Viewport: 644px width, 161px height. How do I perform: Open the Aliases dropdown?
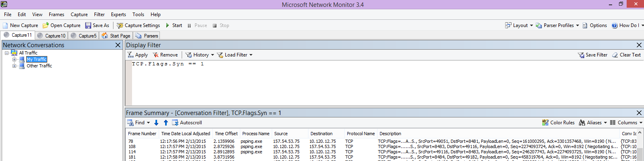point(593,123)
